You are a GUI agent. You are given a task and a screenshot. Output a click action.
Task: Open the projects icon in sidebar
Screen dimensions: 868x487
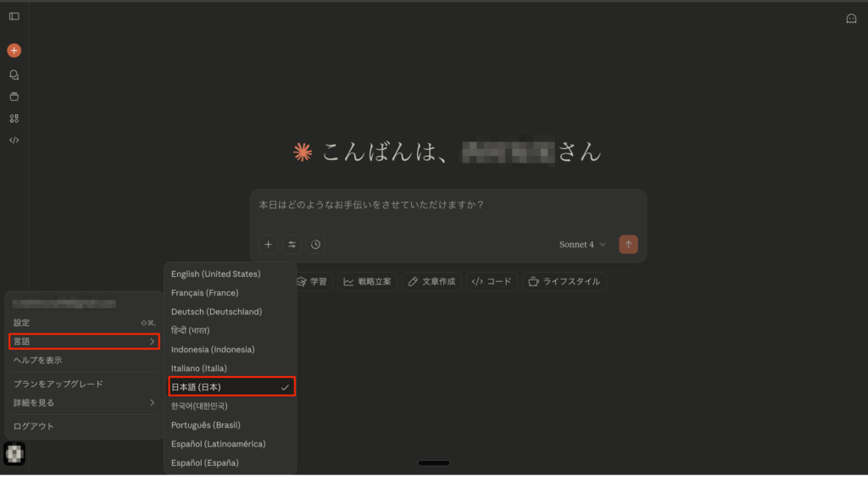pos(14,97)
